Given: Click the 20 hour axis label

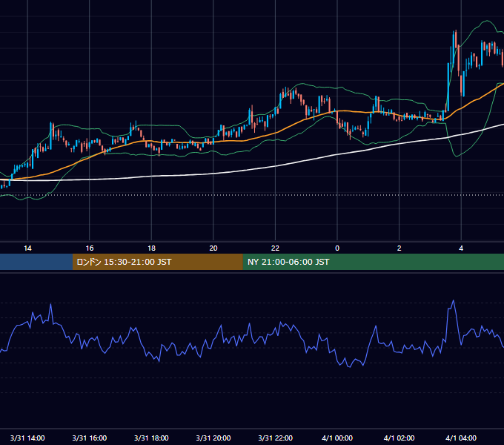Looking at the screenshot, I should (x=213, y=248).
